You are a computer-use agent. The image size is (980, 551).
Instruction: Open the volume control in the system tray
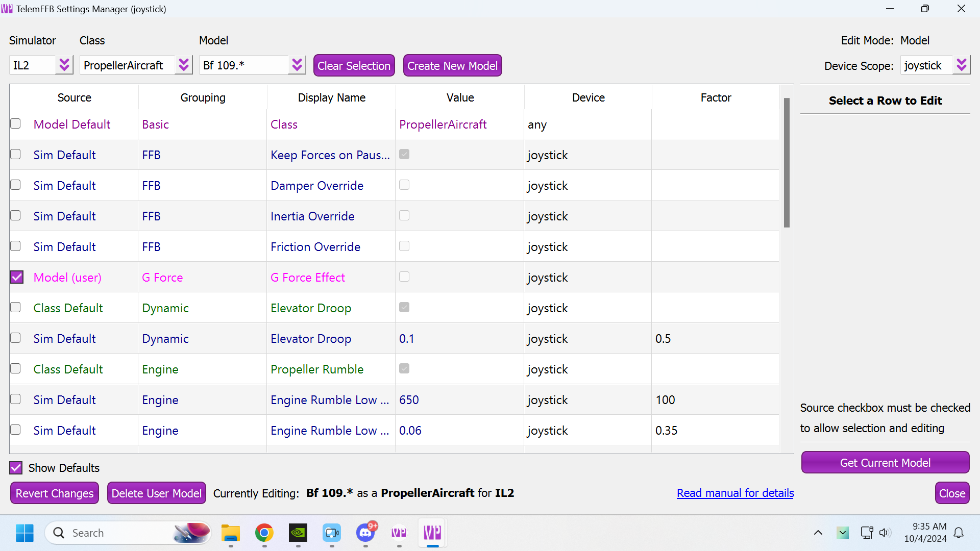click(885, 533)
